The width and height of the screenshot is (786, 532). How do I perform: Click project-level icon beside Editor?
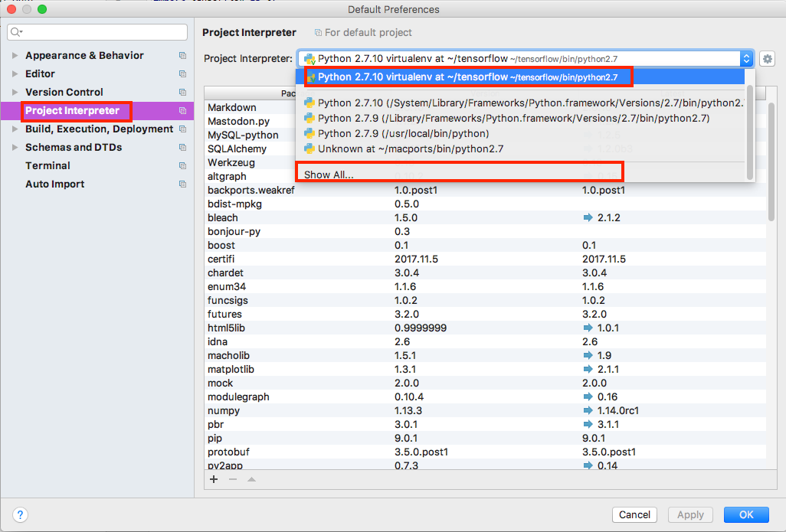point(182,74)
